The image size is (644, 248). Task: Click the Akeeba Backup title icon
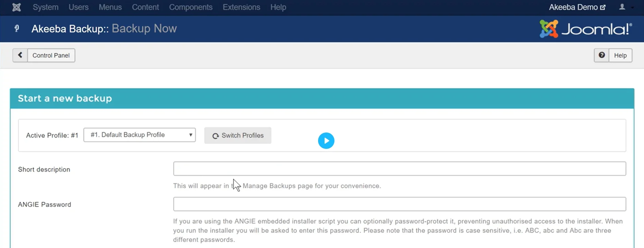pos(17,29)
